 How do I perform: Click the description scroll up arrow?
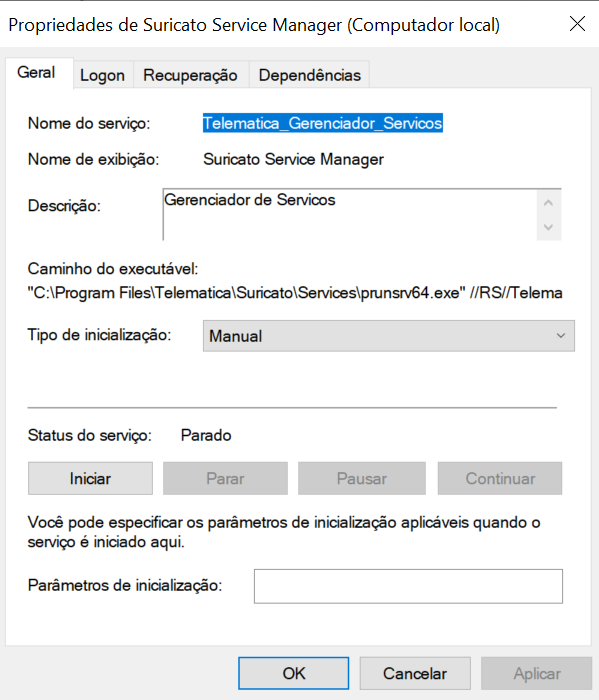point(549,203)
